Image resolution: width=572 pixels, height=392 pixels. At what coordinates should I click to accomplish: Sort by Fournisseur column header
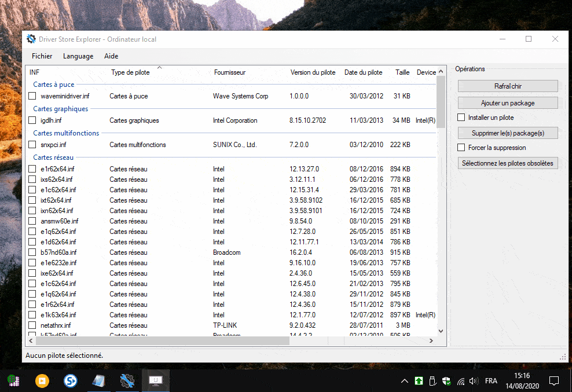coord(230,72)
